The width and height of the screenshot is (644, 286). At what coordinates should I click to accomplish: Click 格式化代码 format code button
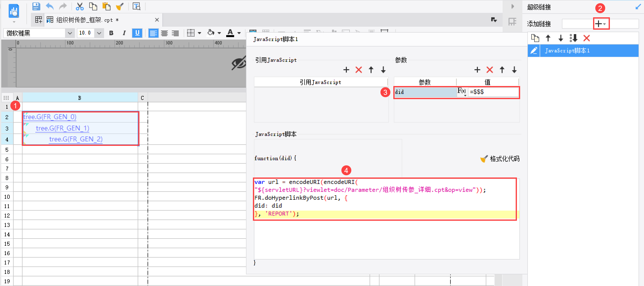[500, 159]
